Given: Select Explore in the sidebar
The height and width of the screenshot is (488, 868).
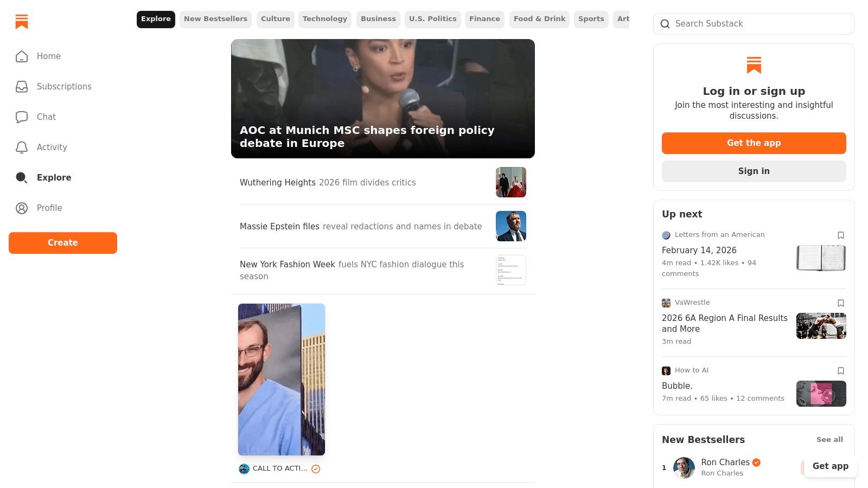Looking at the screenshot, I should click(54, 177).
